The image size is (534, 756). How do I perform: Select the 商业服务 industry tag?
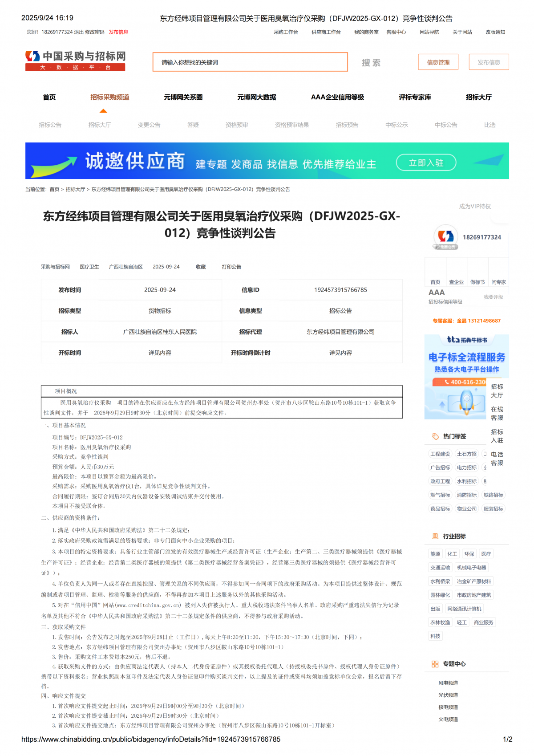click(x=484, y=622)
